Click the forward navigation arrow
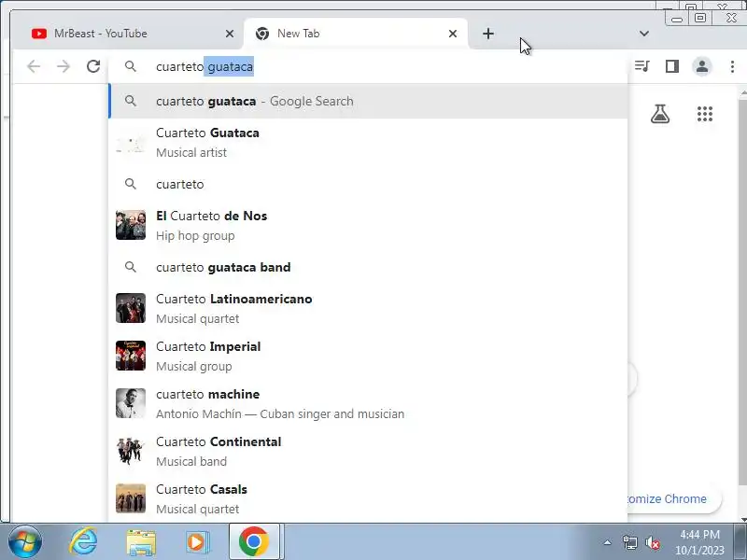 [63, 66]
